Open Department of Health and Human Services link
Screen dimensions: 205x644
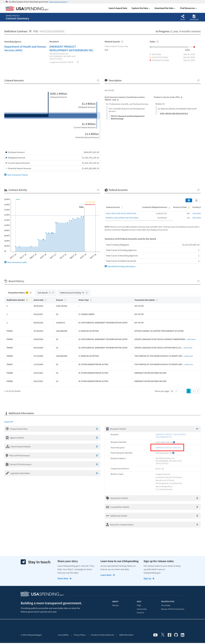click(x=25, y=48)
